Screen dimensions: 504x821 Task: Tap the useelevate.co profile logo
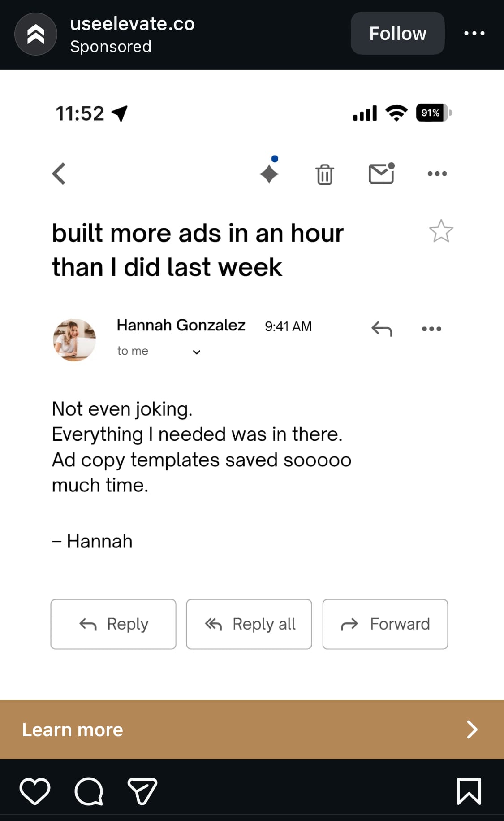click(36, 34)
